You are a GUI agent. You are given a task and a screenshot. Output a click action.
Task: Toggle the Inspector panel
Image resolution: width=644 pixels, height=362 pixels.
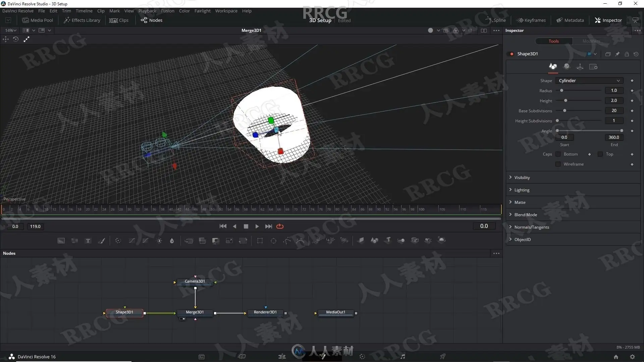(608, 20)
